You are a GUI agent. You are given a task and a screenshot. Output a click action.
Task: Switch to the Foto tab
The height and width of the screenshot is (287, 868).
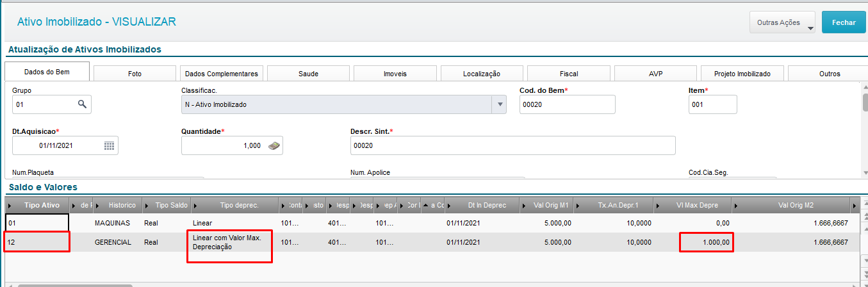[135, 74]
